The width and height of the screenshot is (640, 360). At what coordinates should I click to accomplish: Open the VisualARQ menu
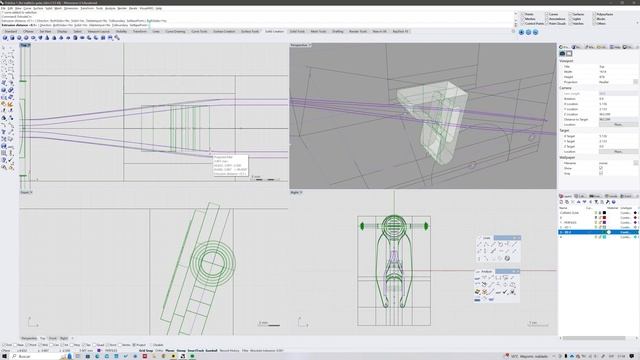(147, 8)
